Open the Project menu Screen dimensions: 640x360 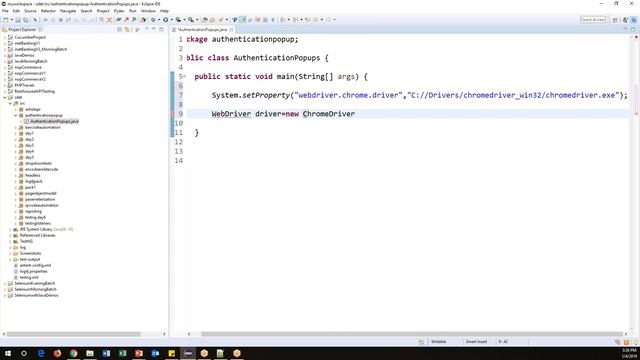coord(103,11)
